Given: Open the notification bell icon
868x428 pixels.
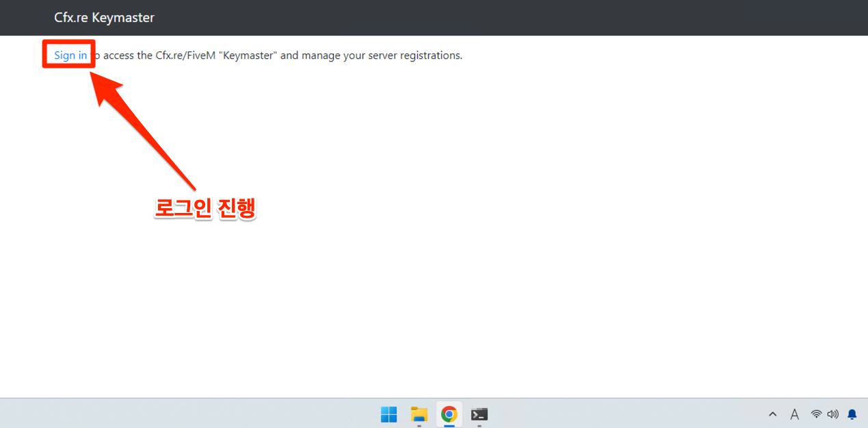Looking at the screenshot, I should pos(852,414).
